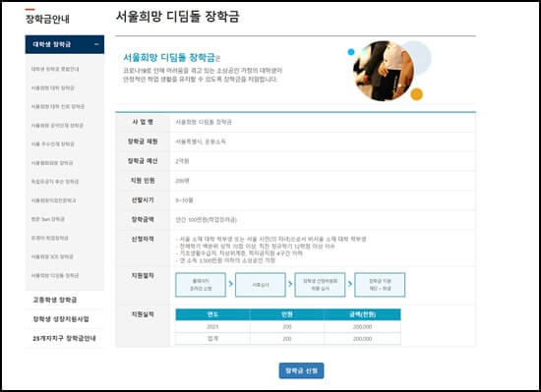Click the 장학금안내 sidebar title
This screenshot has width=541, height=392.
[47, 19]
